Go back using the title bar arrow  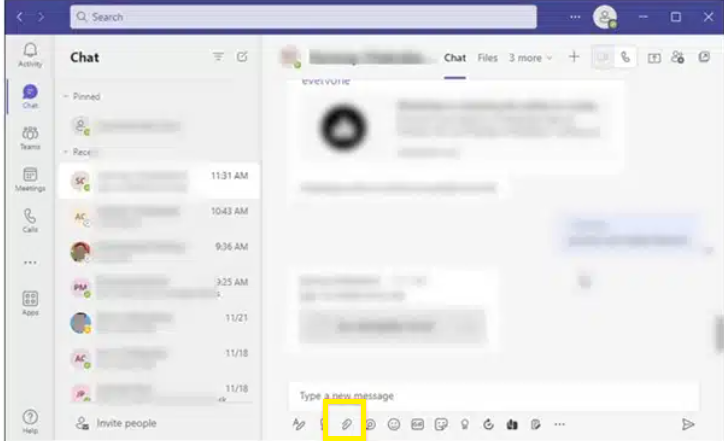tap(18, 17)
